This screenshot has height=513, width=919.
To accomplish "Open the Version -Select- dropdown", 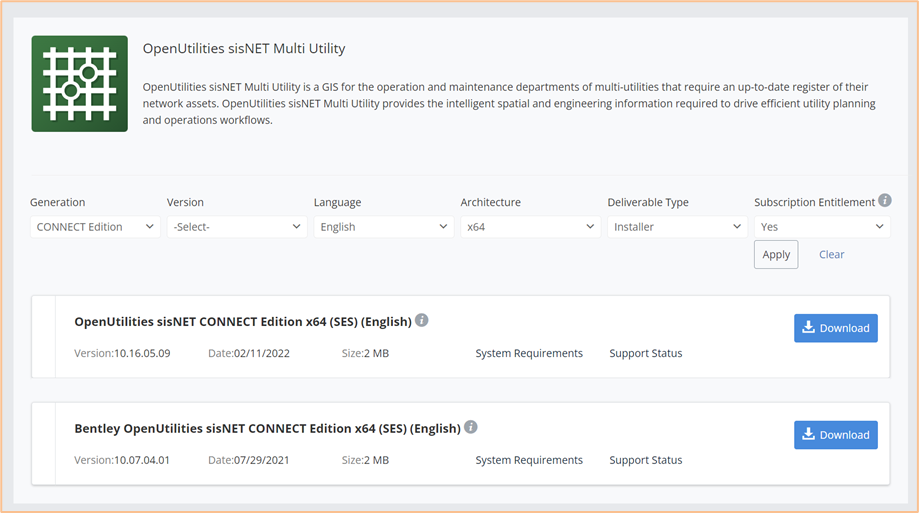I will tap(237, 227).
